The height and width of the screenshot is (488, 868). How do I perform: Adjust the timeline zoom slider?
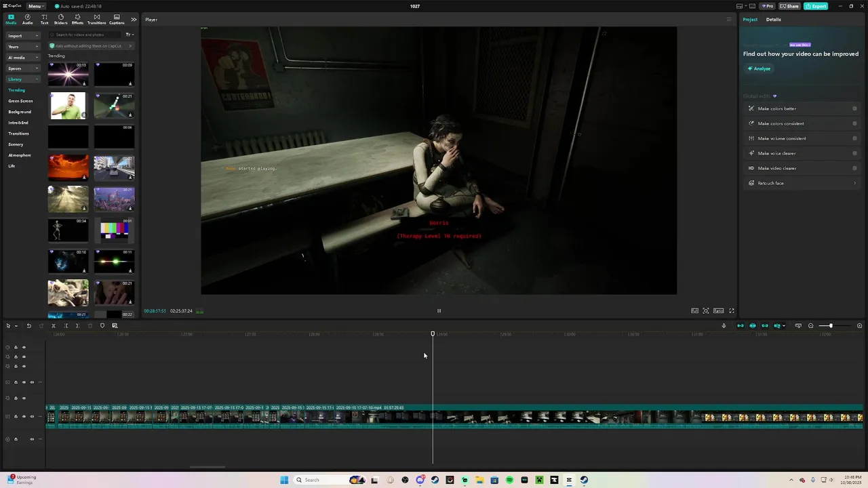(x=830, y=326)
